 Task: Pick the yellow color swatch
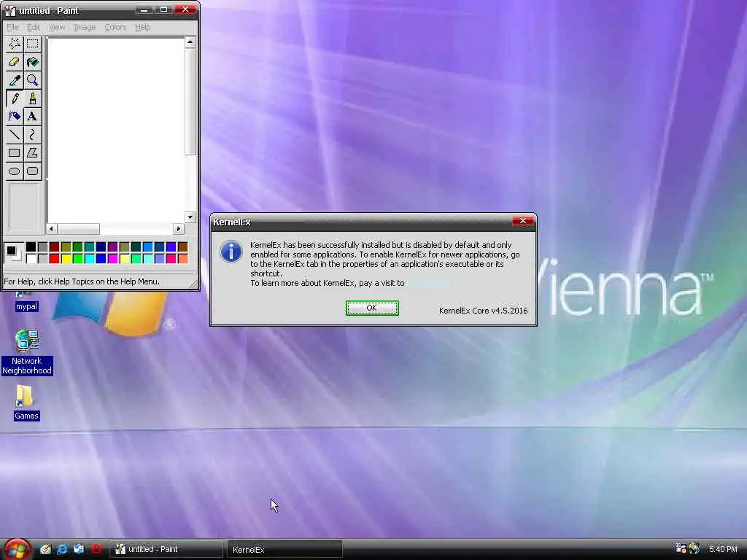pos(66,259)
